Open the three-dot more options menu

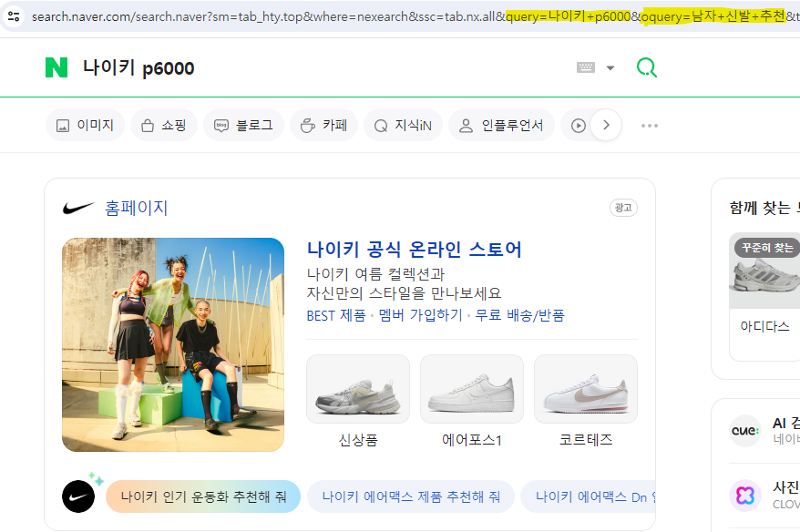click(x=650, y=126)
